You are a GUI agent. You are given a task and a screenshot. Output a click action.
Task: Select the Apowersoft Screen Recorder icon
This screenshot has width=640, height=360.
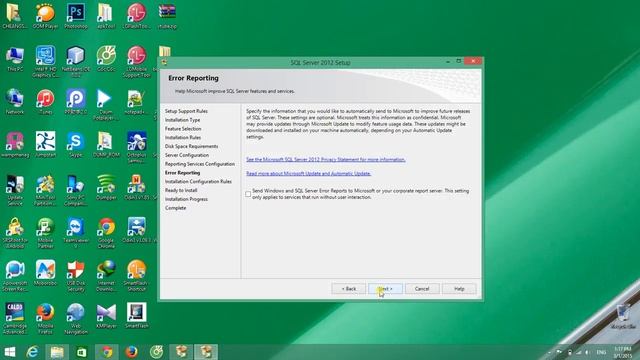click(15, 276)
